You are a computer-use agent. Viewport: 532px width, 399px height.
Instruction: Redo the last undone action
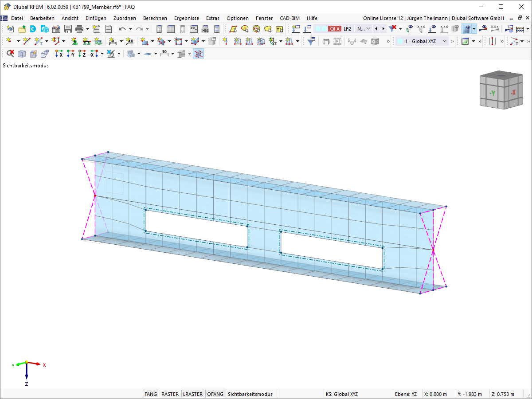139,29
